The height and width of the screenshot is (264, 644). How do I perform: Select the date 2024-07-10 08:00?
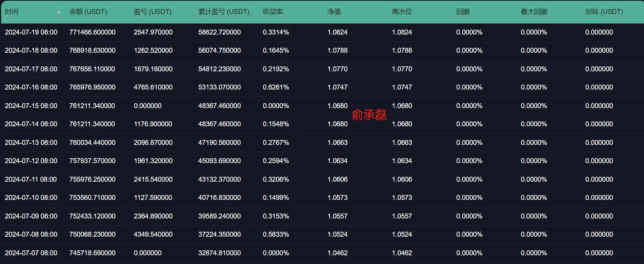[31, 198]
